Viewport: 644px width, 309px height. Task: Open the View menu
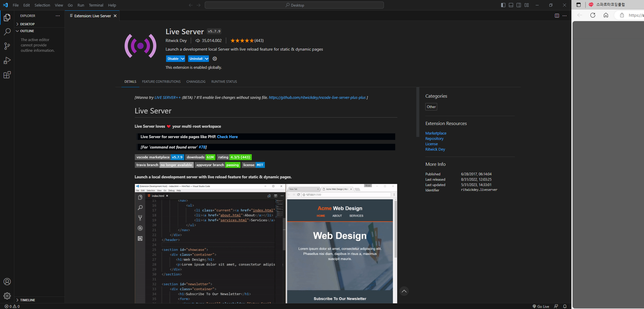click(x=59, y=5)
